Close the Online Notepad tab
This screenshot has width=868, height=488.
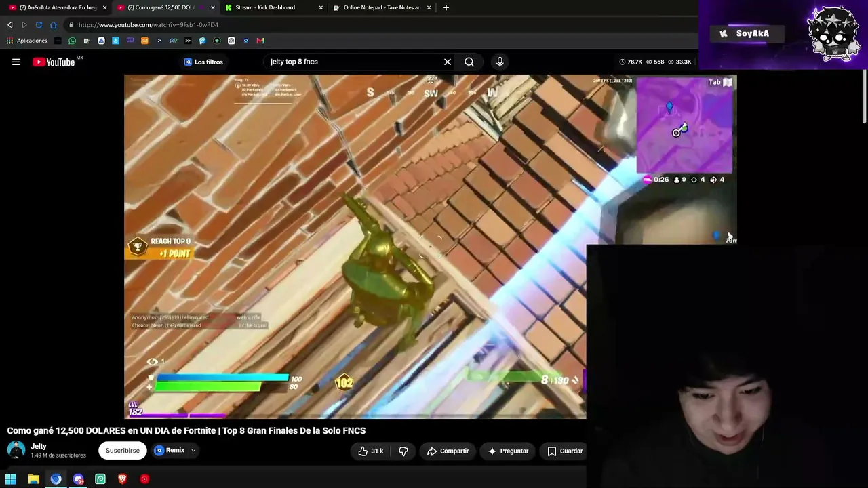[x=429, y=7]
